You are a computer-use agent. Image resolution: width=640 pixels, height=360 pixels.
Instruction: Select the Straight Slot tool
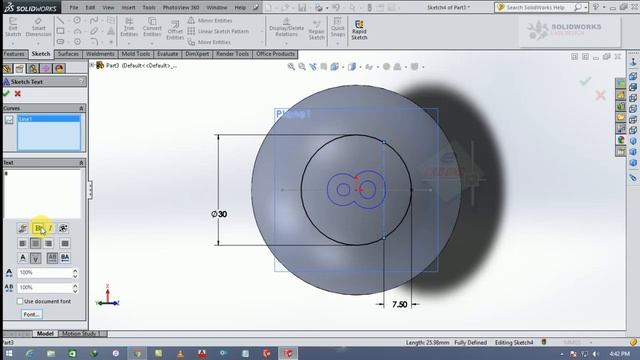(60, 42)
